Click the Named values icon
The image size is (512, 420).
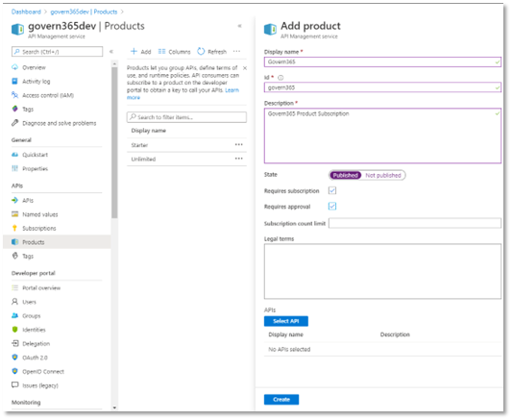pos(14,214)
